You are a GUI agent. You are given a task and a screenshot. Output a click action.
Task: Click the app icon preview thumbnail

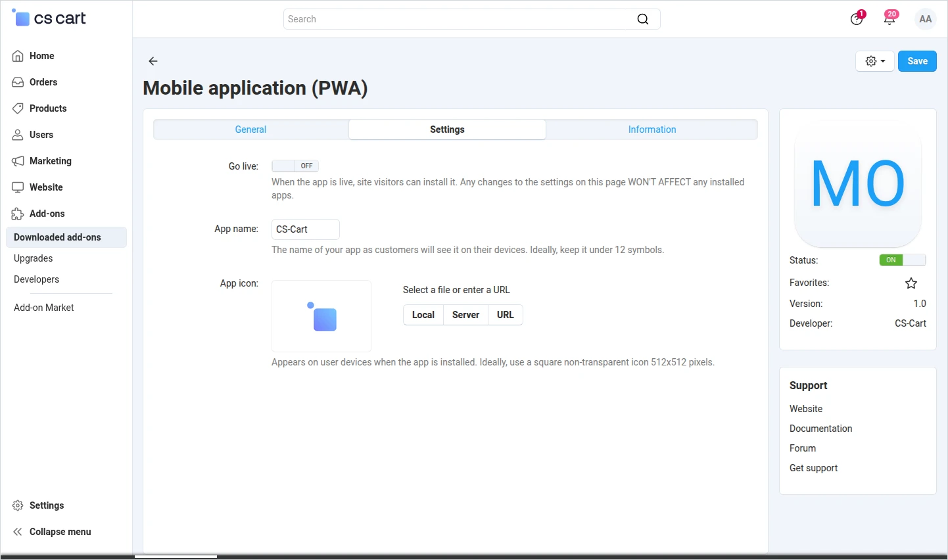coord(321,316)
